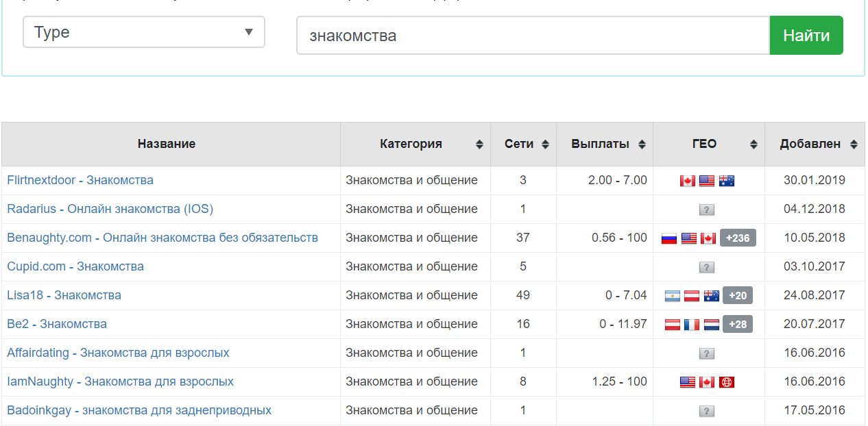This screenshot has width=868, height=426.
Task: Click the unknown geo icon in Radarius row
Action: [x=707, y=210]
